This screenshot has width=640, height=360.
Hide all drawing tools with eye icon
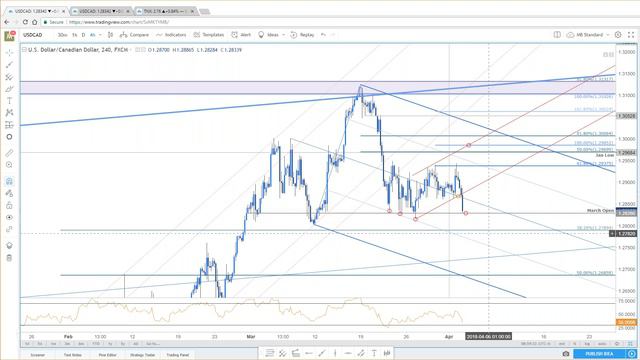9,218
